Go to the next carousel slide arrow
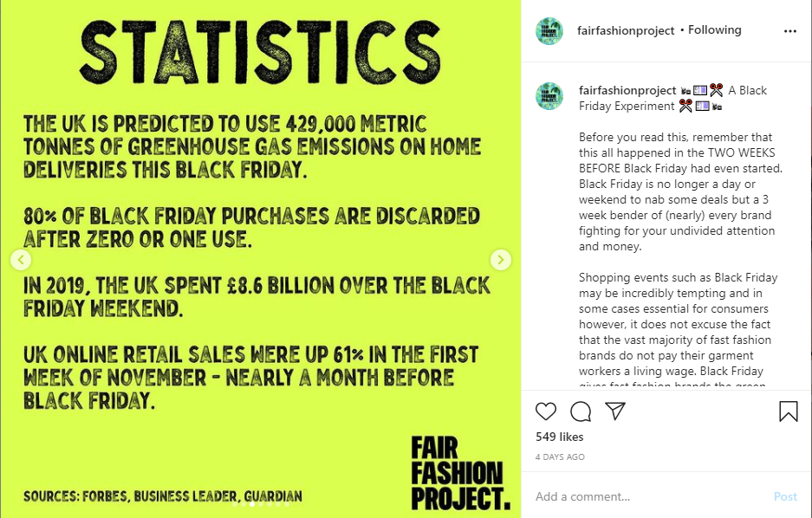The width and height of the screenshot is (812, 518). 500,259
